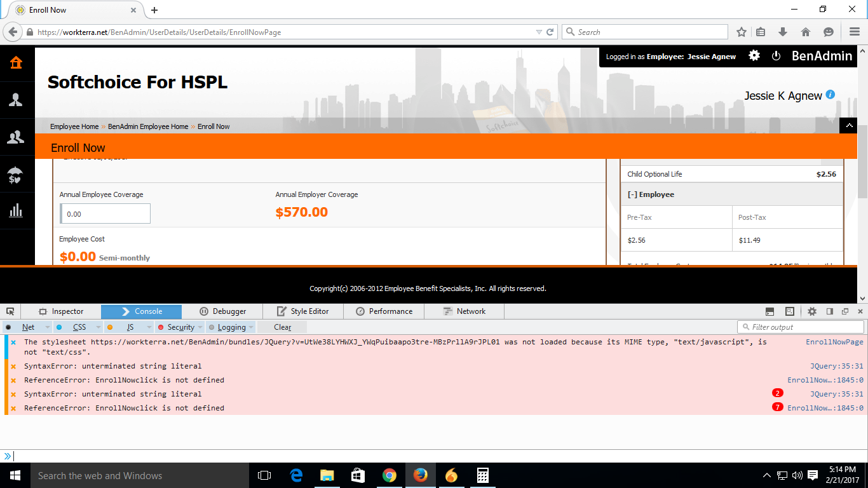Screen dimensions: 868x488
Task: Activate the element picker in developer tools
Action: click(x=10, y=311)
